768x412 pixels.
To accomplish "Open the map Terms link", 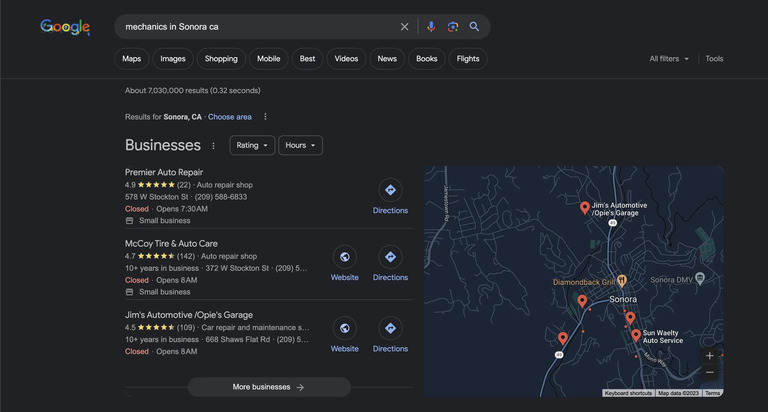I will (712, 393).
